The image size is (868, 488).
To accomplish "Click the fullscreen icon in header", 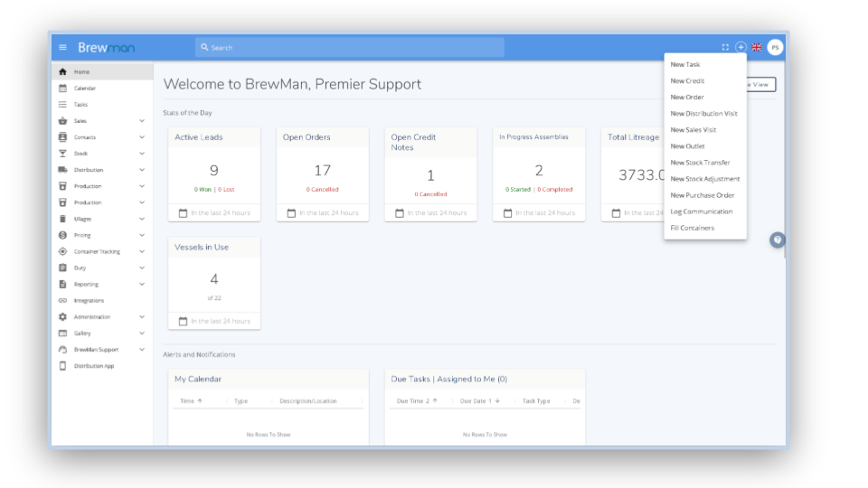I will (725, 48).
